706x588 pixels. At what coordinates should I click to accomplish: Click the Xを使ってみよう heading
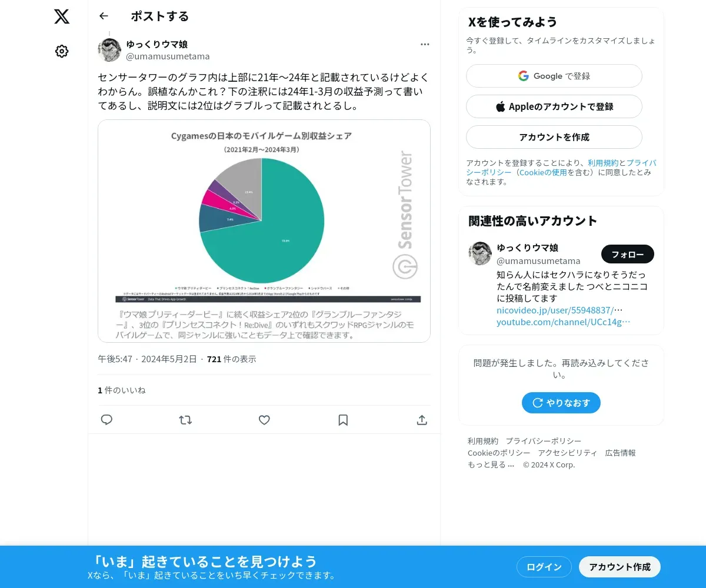tap(513, 22)
